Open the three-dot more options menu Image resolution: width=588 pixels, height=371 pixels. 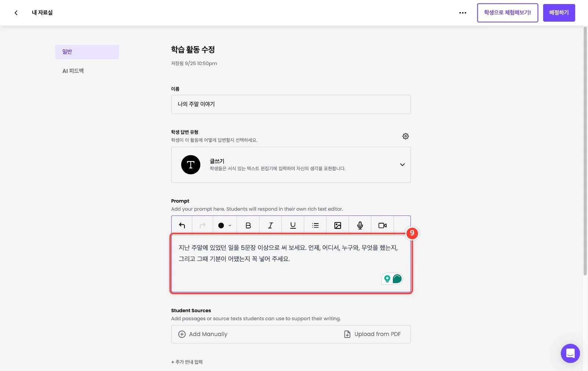463,13
